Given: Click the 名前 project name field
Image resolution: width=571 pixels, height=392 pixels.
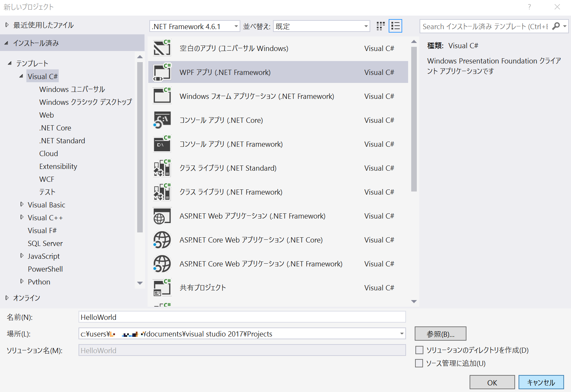Looking at the screenshot, I should click(x=242, y=317).
